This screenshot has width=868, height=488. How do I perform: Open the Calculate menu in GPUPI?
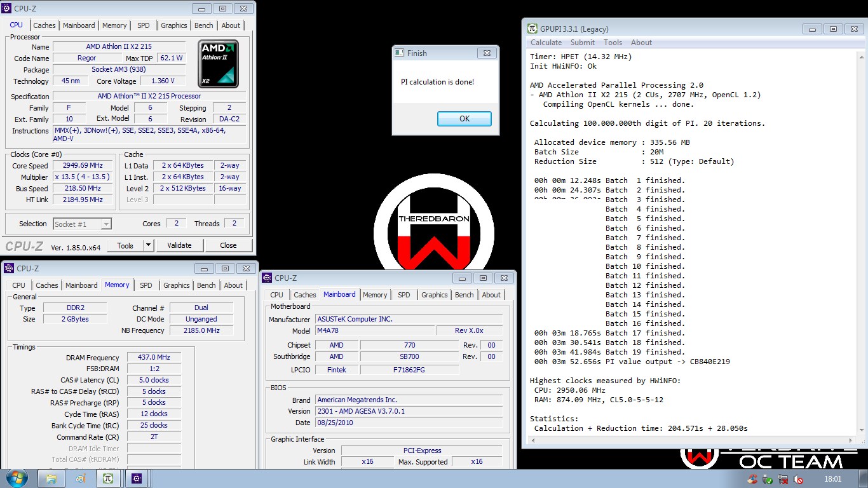point(546,43)
